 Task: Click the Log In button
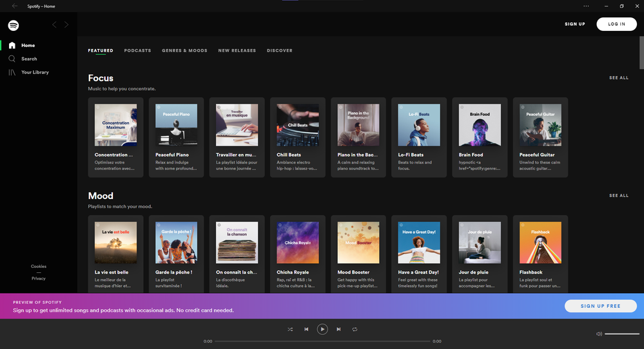(616, 24)
